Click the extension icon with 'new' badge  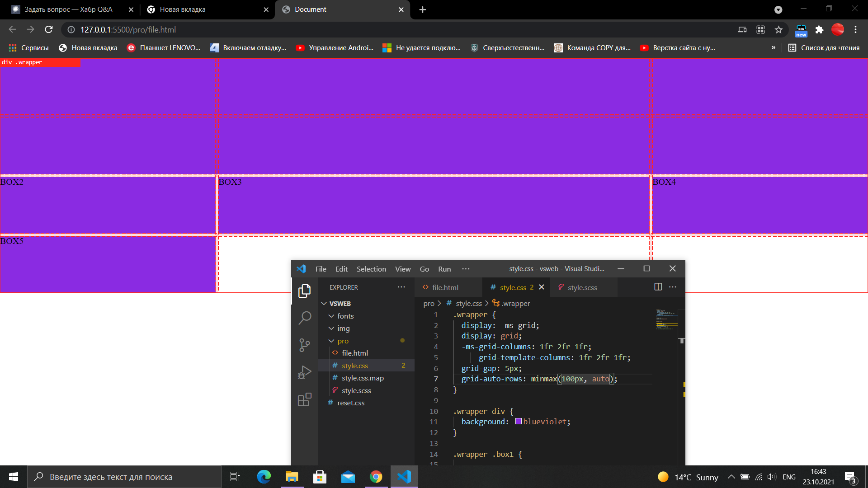coord(801,30)
